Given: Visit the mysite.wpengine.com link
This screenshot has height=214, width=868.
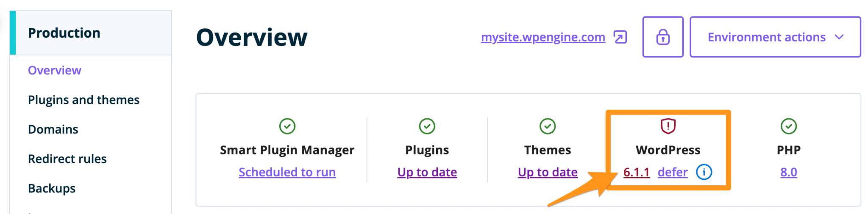Looking at the screenshot, I should coord(543,37).
